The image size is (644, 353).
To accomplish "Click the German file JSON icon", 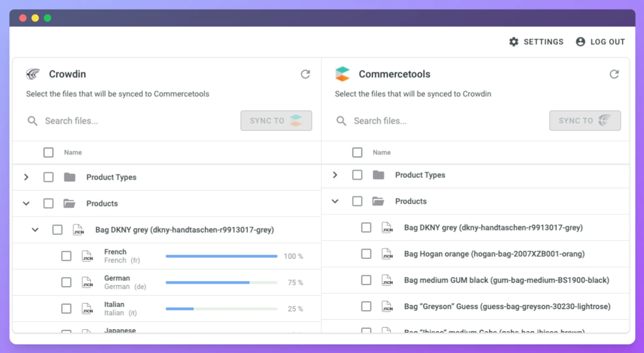I will point(88,282).
